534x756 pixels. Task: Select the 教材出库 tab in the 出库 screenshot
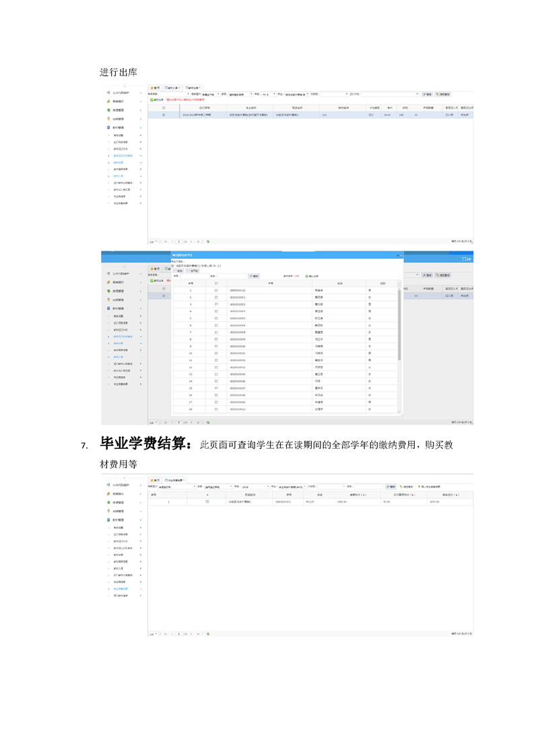coord(193,88)
